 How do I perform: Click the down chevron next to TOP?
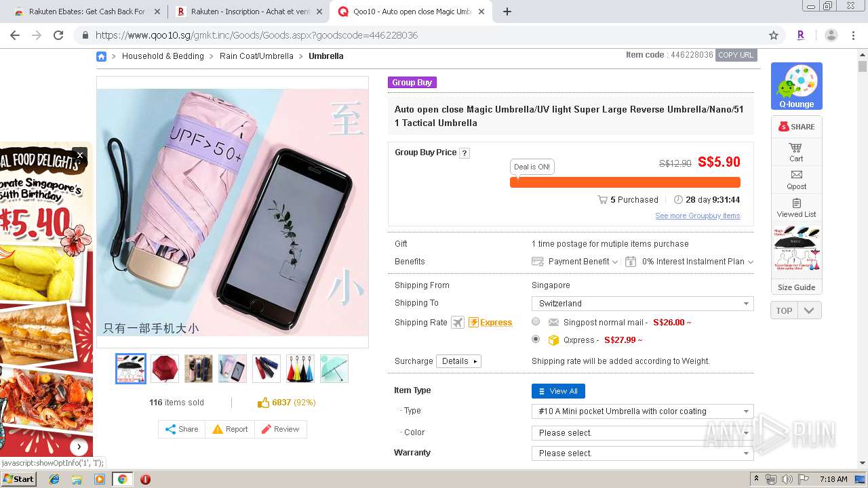[x=809, y=310]
